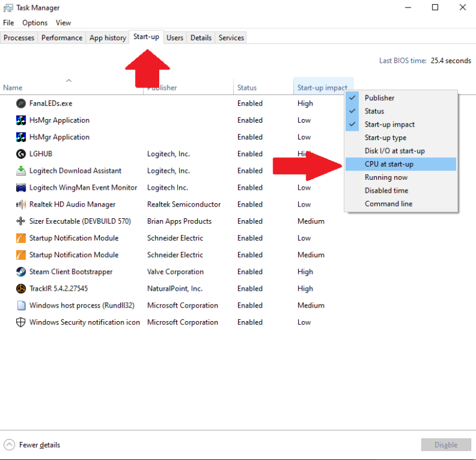Viewport: 476px width, 460px height.
Task: Click the Windows Security notification shield icon
Action: pyautogui.click(x=20, y=322)
